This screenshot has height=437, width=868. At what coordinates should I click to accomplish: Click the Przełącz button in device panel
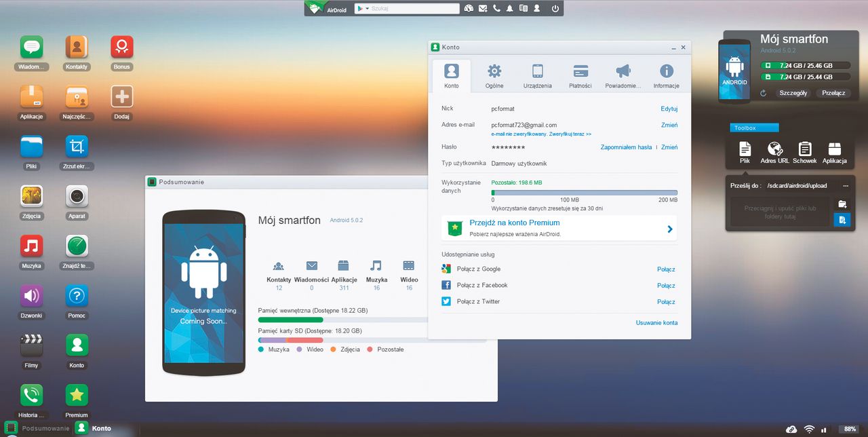tap(834, 93)
